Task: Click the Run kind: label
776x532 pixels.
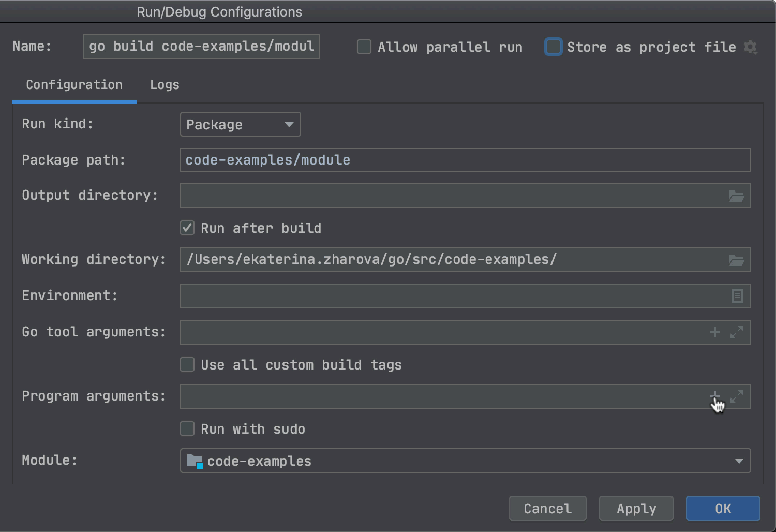Action: point(57,124)
